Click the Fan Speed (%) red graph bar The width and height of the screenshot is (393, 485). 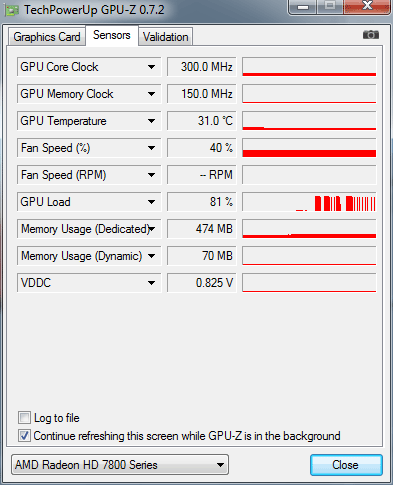[x=309, y=153]
